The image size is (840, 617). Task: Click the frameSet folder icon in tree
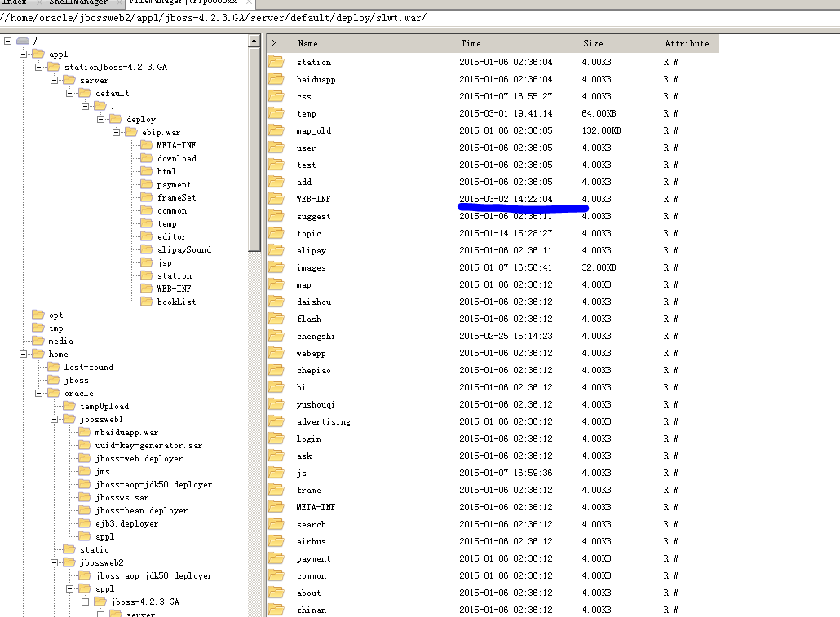(x=147, y=197)
